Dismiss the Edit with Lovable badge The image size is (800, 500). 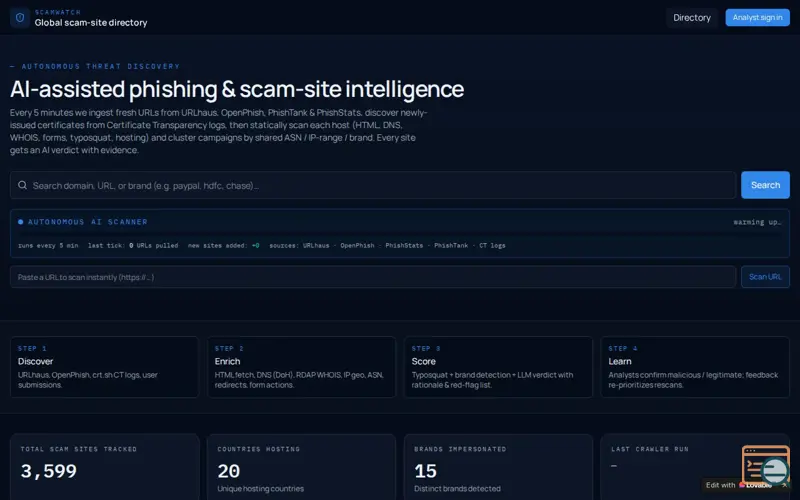784,485
